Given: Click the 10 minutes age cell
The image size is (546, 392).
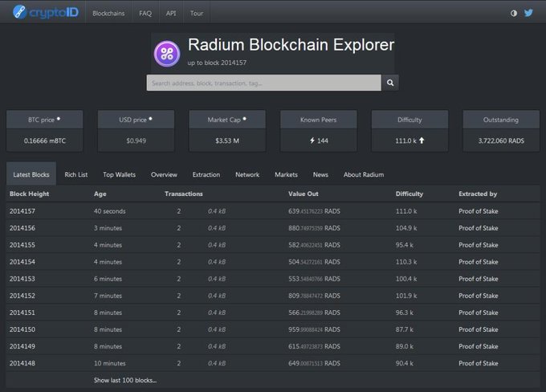Looking at the screenshot, I should (x=109, y=363).
